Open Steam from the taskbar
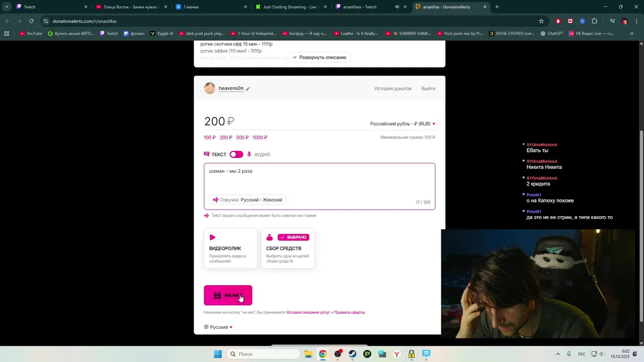This screenshot has width=644, height=362. (x=352, y=354)
